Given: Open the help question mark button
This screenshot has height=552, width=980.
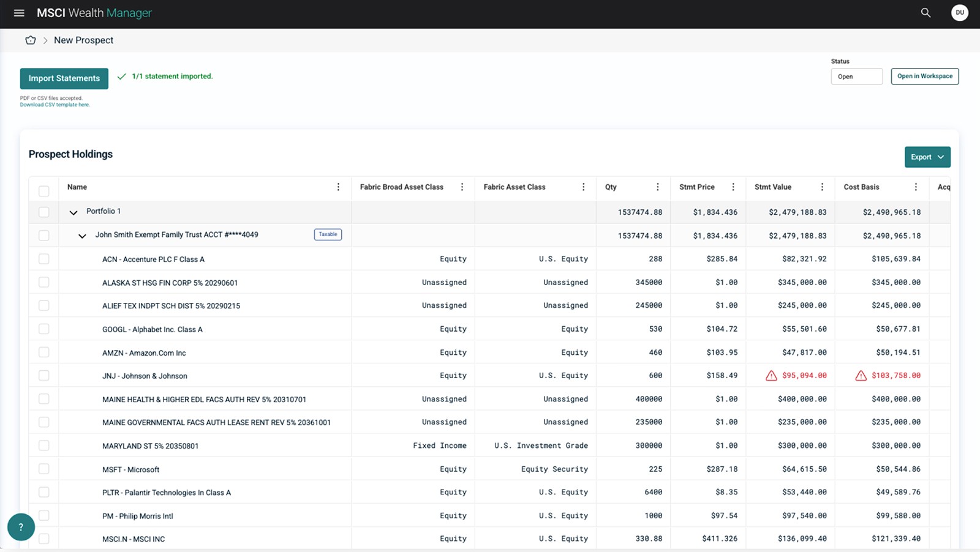Looking at the screenshot, I should coord(21,527).
